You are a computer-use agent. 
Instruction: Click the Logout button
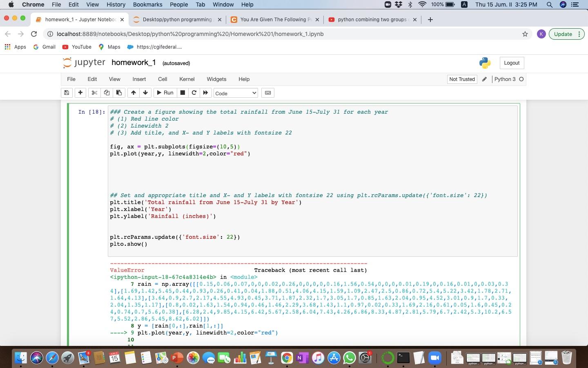(512, 63)
